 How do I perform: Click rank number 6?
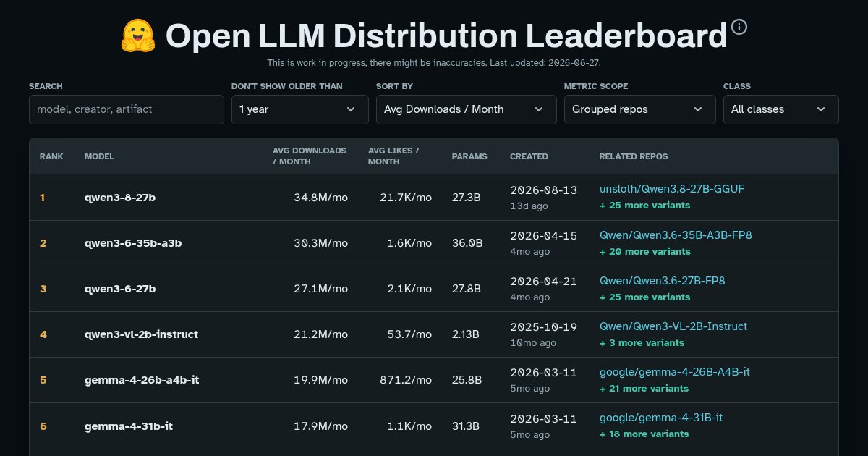pyautogui.click(x=43, y=426)
